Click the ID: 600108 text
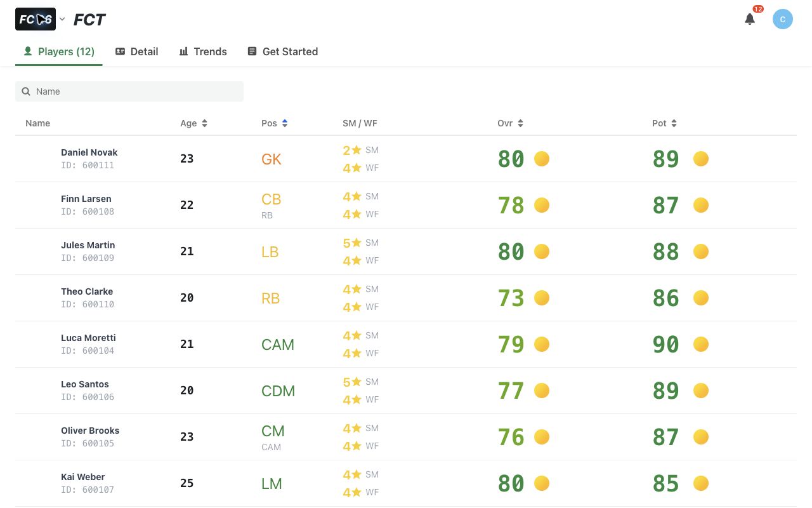 click(x=88, y=211)
